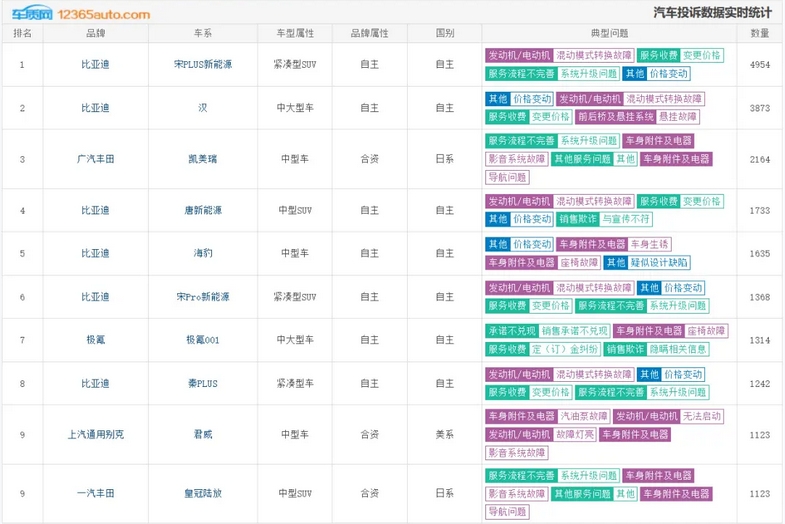Click the 紧凑型车 cell in 秦PLUS row
The width and height of the screenshot is (785, 524).
tap(295, 383)
